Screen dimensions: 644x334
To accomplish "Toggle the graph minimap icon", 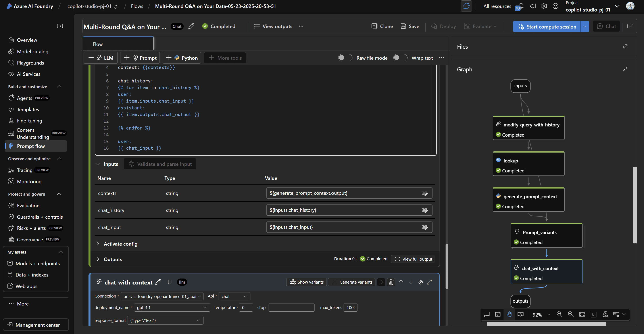I will coord(498,314).
